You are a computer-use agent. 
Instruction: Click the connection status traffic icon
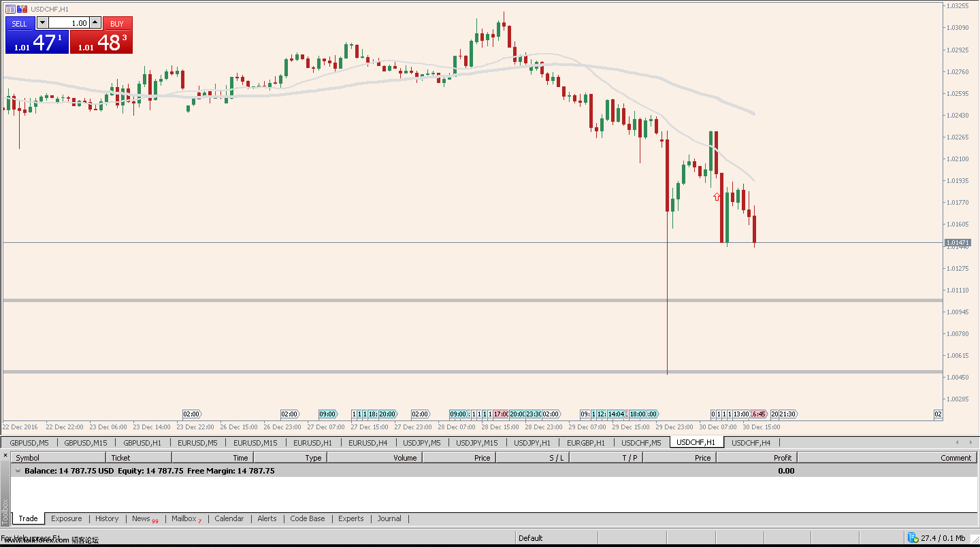tap(913, 537)
